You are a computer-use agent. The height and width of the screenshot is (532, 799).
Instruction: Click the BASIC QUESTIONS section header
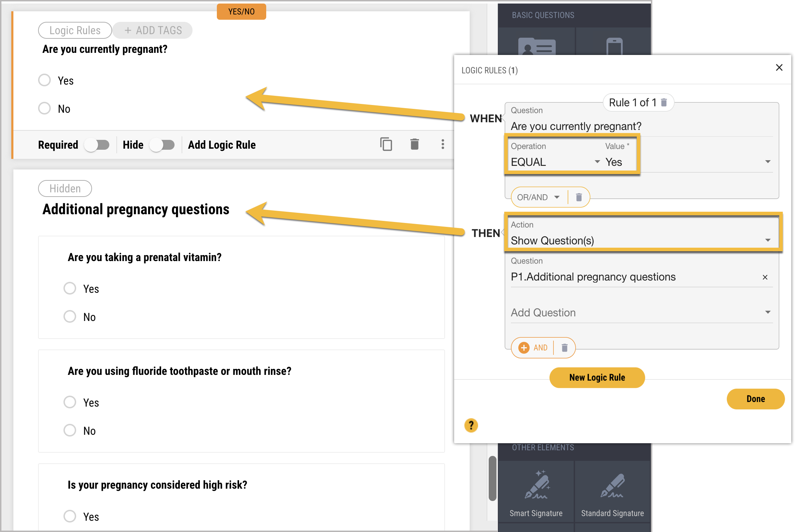tap(543, 15)
